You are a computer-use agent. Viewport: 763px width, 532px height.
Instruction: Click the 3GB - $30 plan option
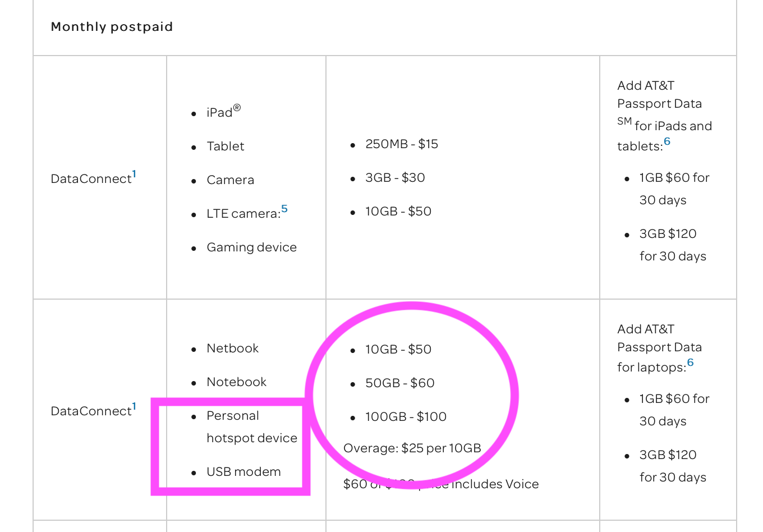coord(395,178)
